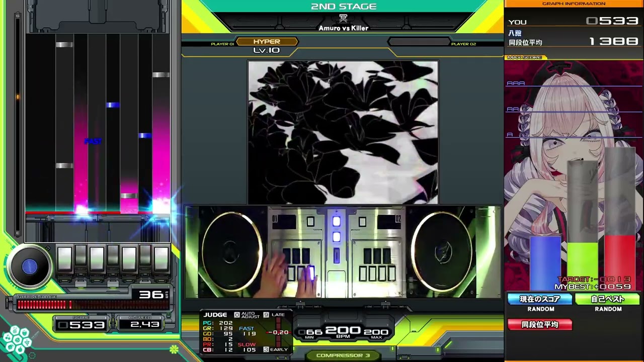
Task: Click the GRAPH INFORMATION header
Action: pos(574,4)
